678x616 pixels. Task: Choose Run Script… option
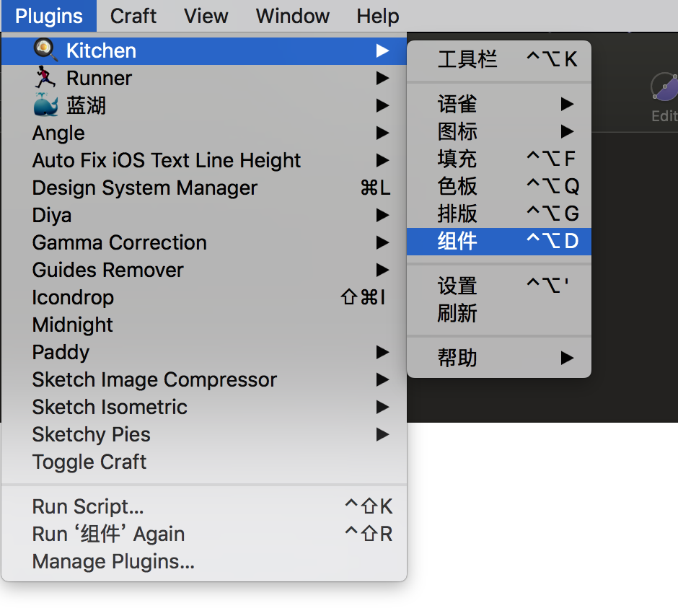[x=88, y=506]
